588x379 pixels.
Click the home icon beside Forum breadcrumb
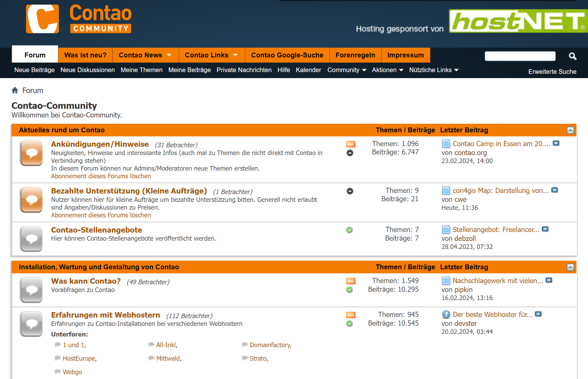(x=15, y=90)
